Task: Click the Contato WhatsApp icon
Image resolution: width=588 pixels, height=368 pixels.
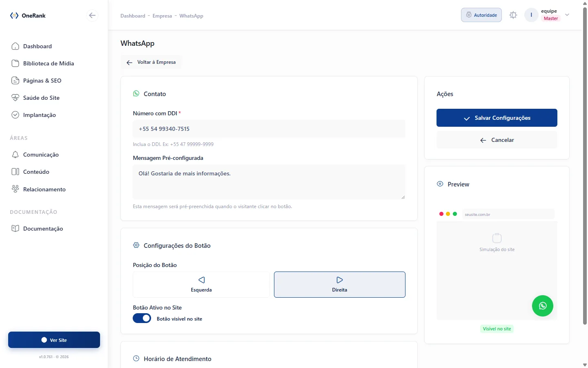Action: tap(136, 94)
